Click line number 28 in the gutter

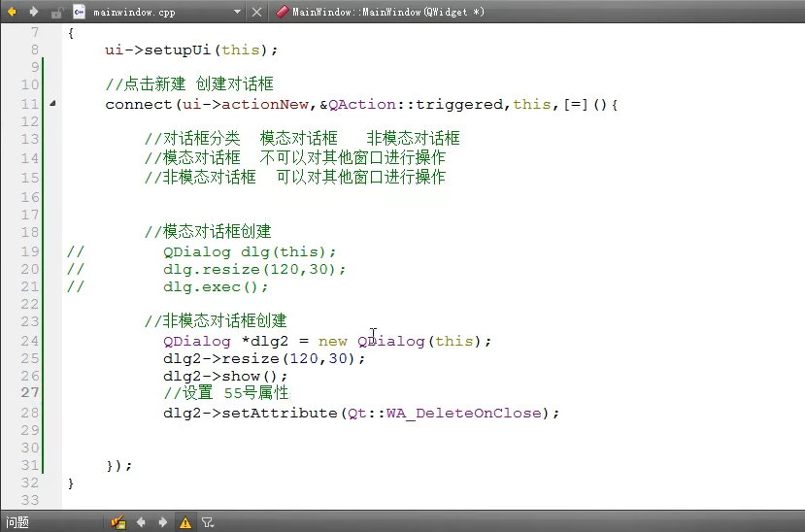point(30,413)
